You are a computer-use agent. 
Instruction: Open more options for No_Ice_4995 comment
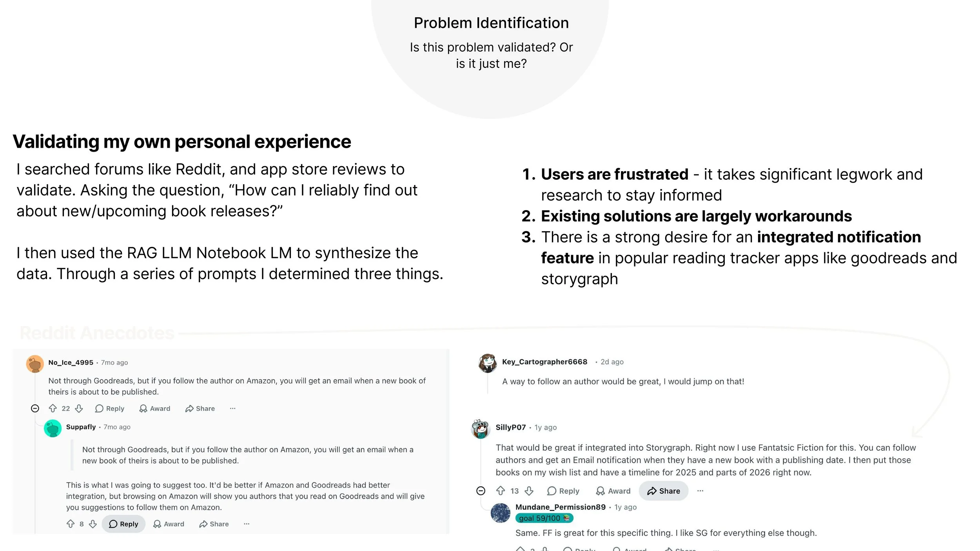click(233, 408)
